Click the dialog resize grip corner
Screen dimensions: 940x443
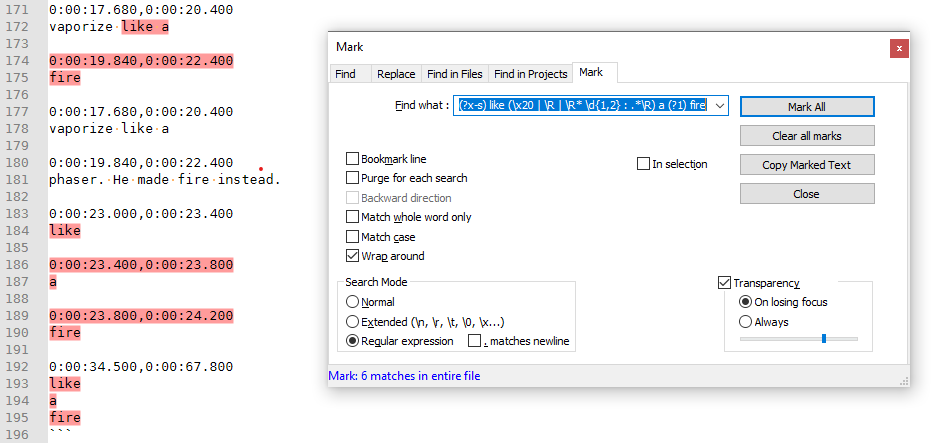pos(903,381)
